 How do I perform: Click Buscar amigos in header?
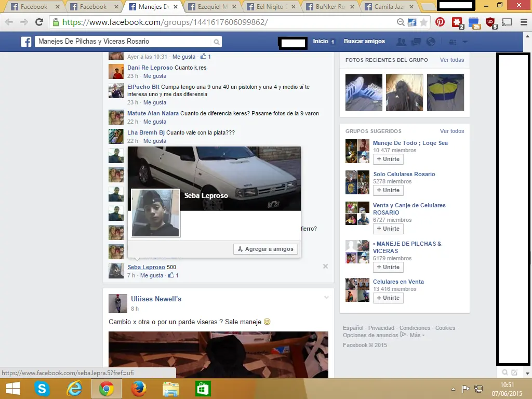point(364,41)
